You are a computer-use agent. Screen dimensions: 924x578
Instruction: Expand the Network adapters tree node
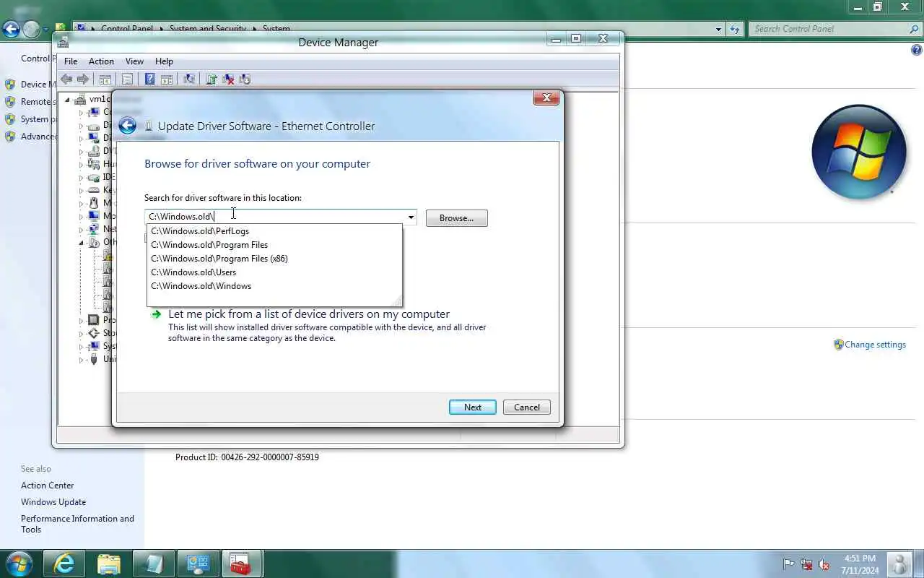coord(82,229)
